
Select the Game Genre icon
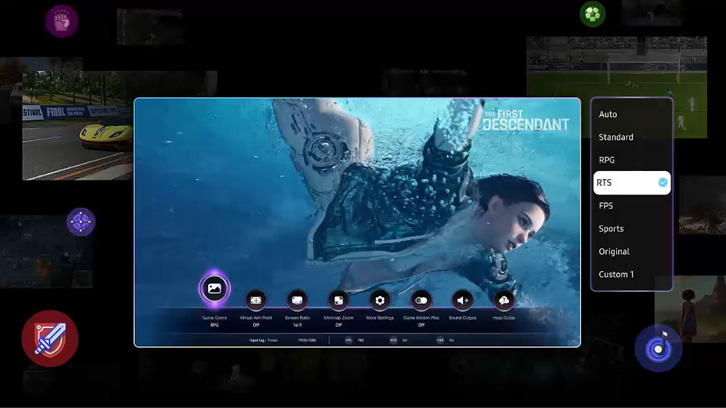pyautogui.click(x=214, y=289)
